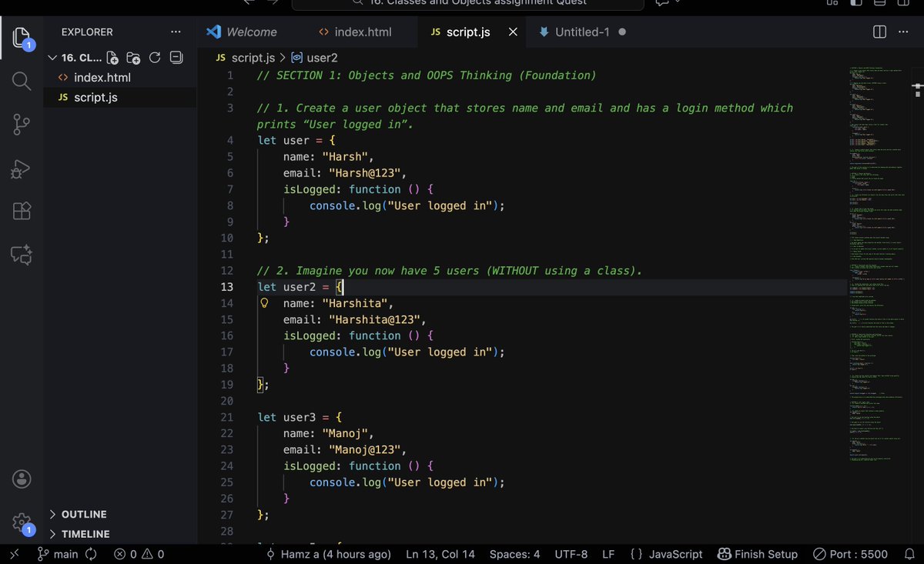Click SECTION 1 comment on line 1
This screenshot has width=924, height=564.
(427, 75)
